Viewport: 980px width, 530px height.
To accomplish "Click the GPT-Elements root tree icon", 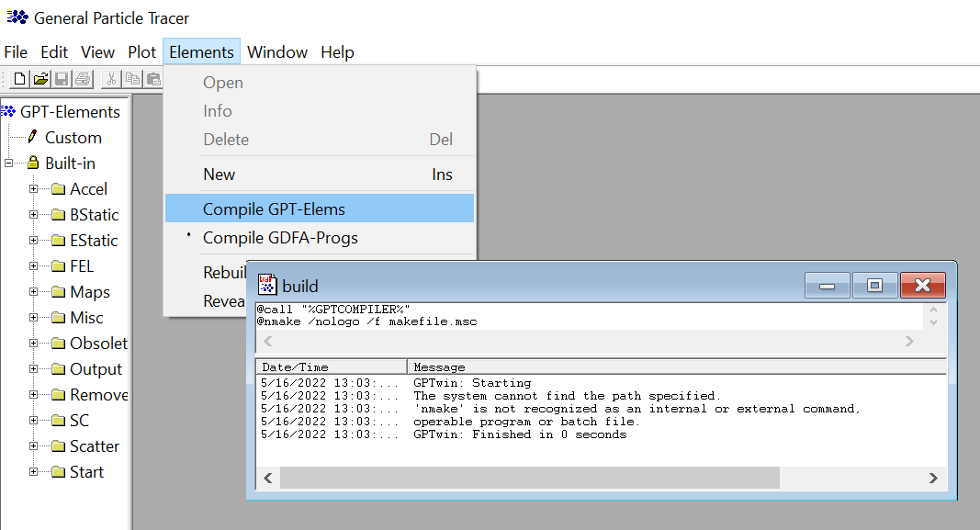I will pos(8,112).
